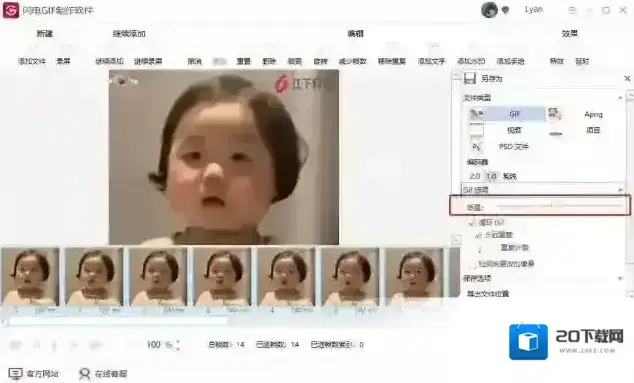This screenshot has height=383, width=634.
Task: Click 移除重复 to remove duplicates
Action: point(392,61)
